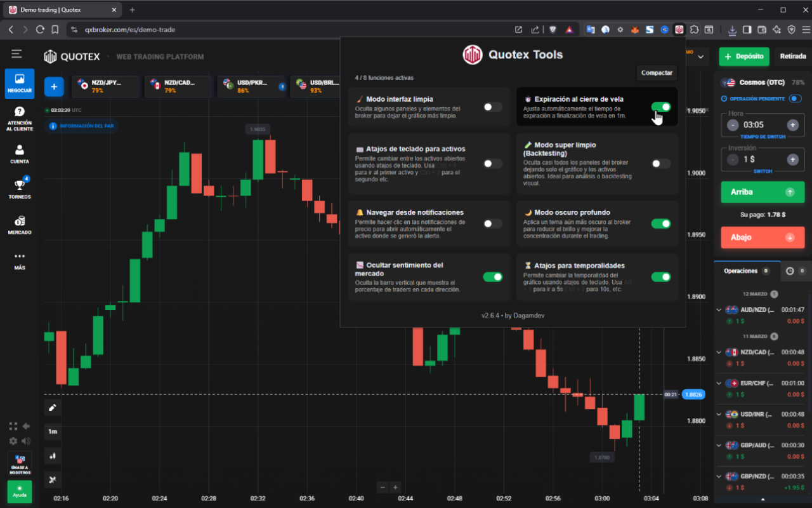Screen dimensions: 812x508
Task: Open the Google Translate extension
Action: pyautogui.click(x=591, y=29)
